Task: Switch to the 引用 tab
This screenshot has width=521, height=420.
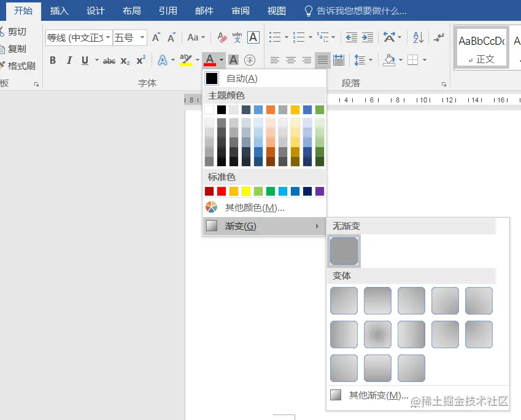Action: [168, 11]
